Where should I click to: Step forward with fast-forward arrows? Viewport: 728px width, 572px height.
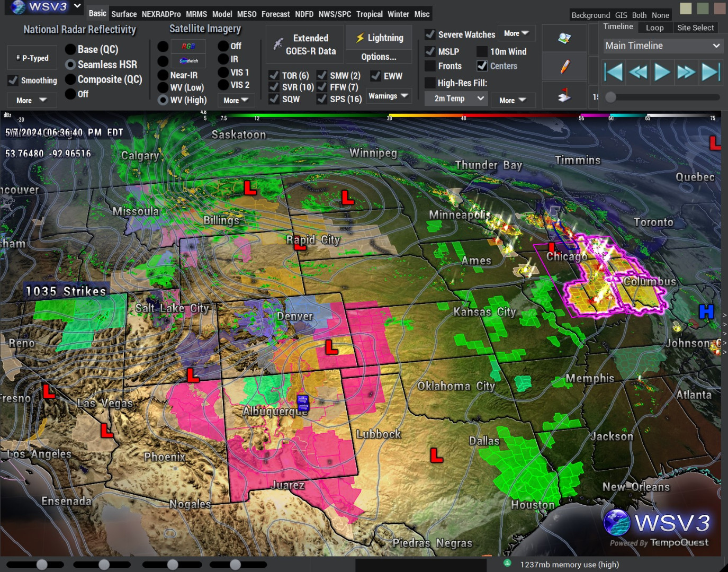pyautogui.click(x=686, y=71)
